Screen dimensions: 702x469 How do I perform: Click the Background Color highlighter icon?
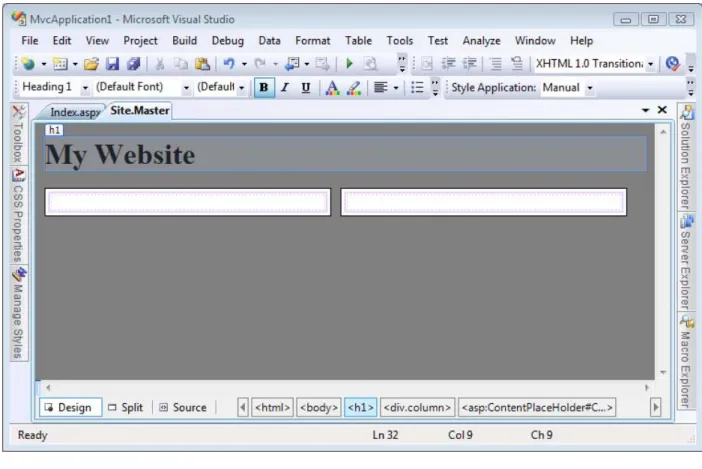coord(354,88)
